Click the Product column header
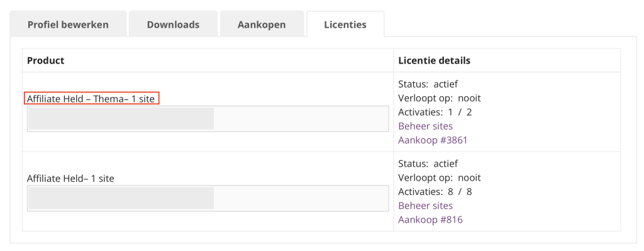Image resolution: width=644 pixels, height=251 pixels. [x=45, y=60]
